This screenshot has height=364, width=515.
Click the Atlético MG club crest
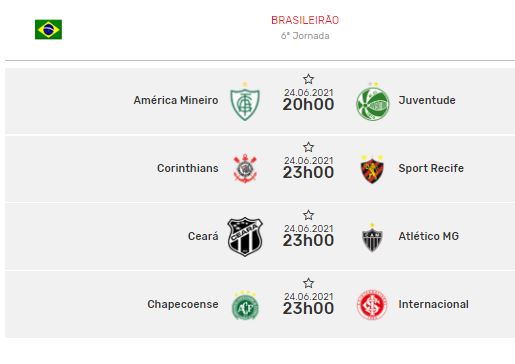coord(372,237)
